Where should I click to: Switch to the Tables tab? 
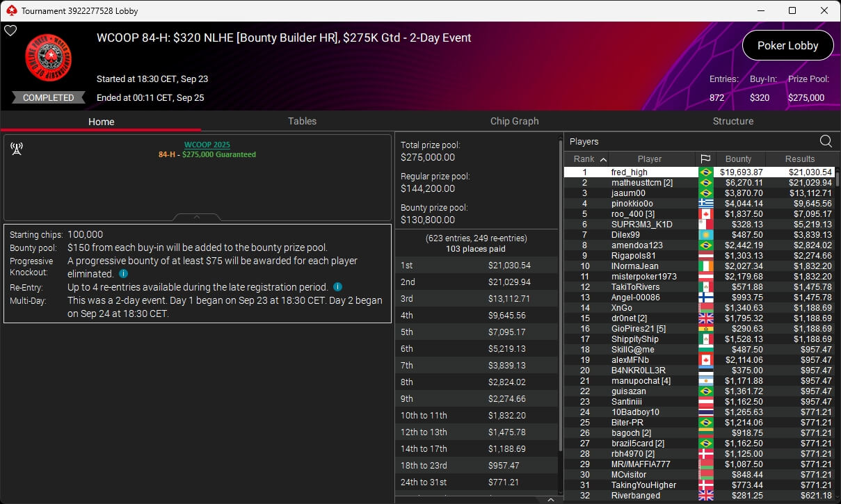coord(302,121)
